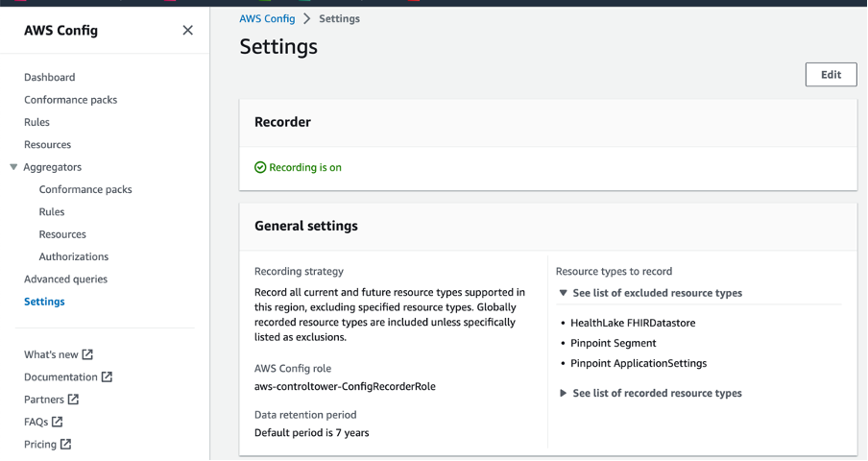Viewport: 868px width, 461px height.
Task: Click the Pricing external-link icon
Action: coord(65,444)
